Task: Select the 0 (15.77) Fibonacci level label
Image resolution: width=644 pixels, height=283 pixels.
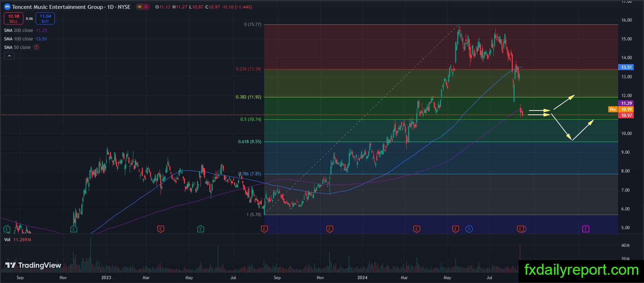Action: [253, 24]
